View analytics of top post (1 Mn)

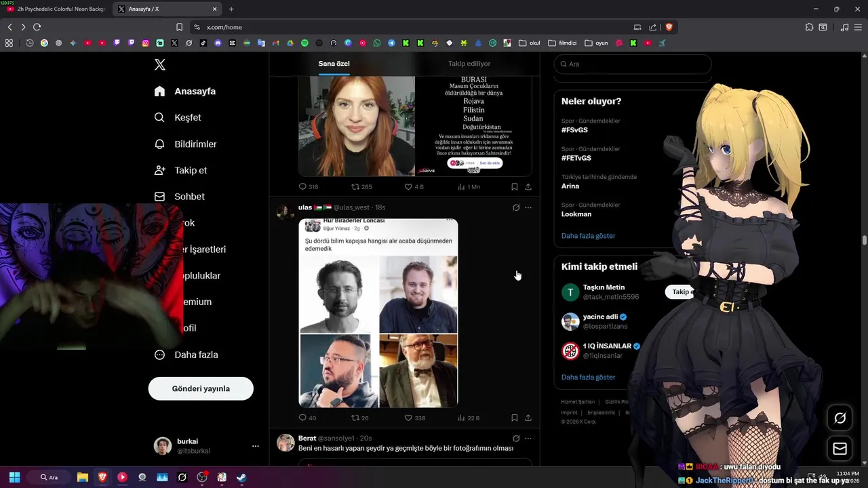(x=469, y=186)
